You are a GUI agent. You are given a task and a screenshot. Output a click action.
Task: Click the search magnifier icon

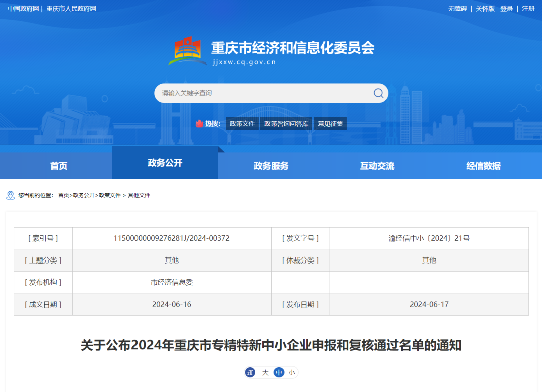point(378,93)
